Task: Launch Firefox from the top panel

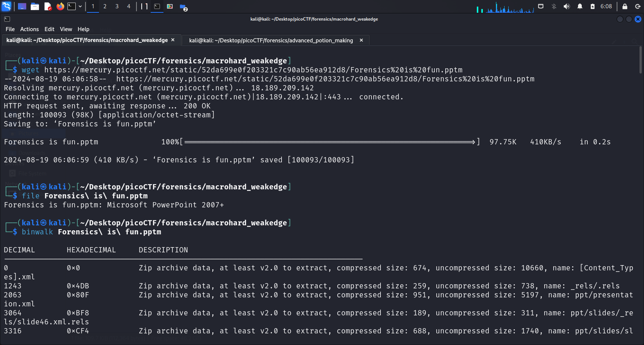Action: pos(60,6)
